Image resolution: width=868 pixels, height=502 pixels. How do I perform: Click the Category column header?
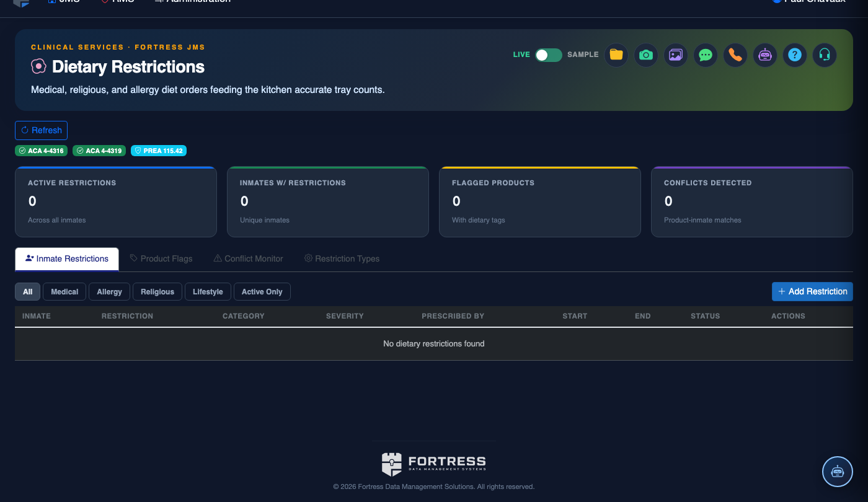(x=244, y=316)
